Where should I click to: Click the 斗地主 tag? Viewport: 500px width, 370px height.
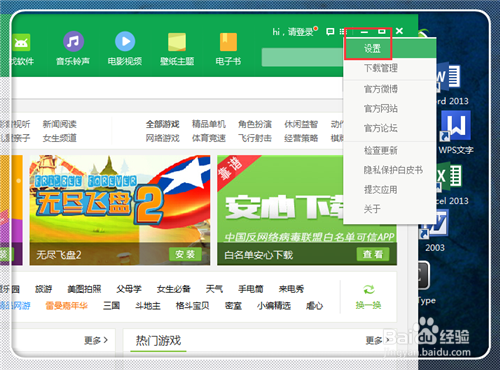[148, 306]
